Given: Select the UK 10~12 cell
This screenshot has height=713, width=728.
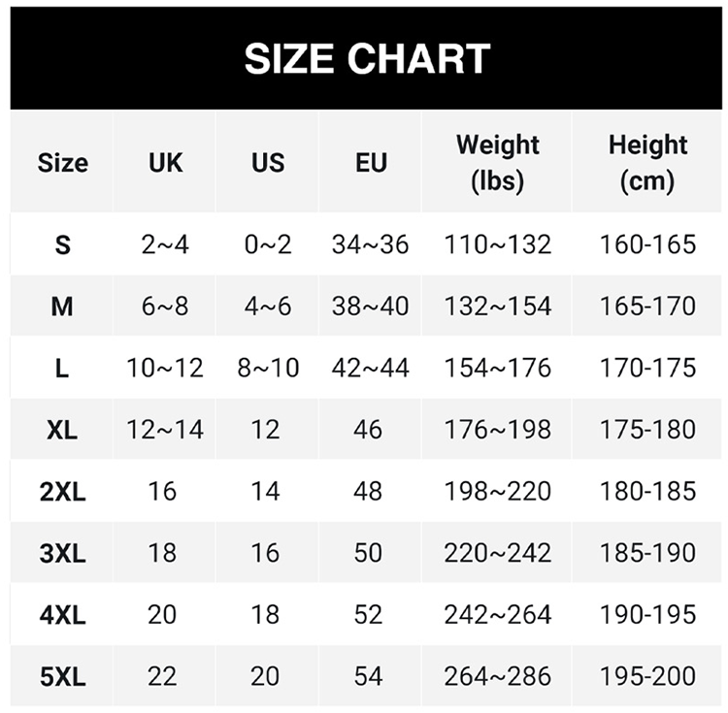Looking at the screenshot, I should [x=165, y=368].
